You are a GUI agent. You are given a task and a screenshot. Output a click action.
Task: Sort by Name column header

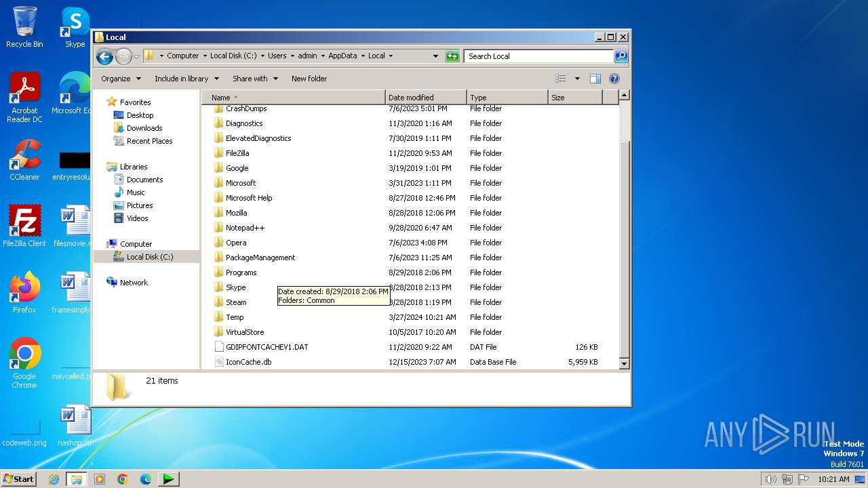[294, 98]
